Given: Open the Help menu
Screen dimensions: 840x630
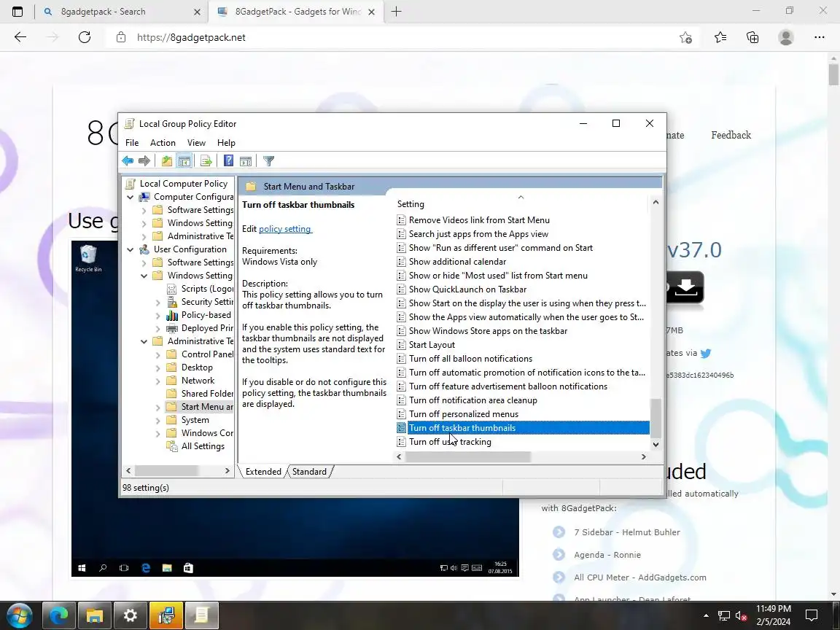Looking at the screenshot, I should (x=226, y=142).
